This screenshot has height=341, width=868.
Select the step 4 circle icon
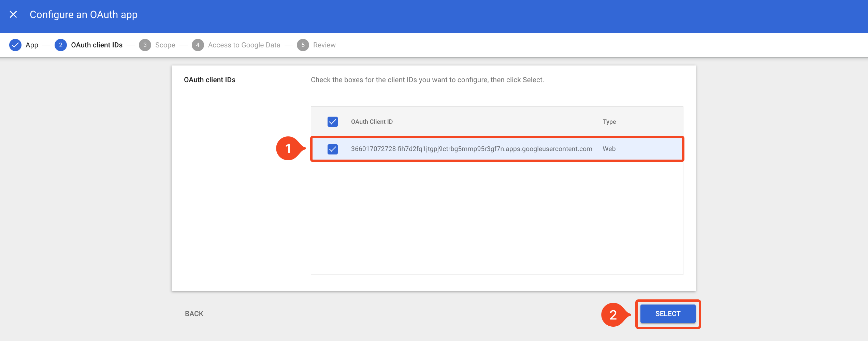pyautogui.click(x=198, y=45)
